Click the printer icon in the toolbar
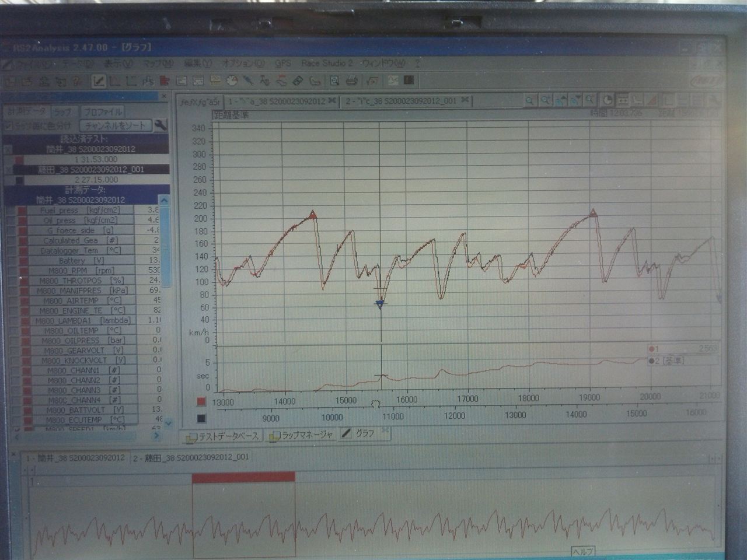747x560 pixels. point(351,81)
